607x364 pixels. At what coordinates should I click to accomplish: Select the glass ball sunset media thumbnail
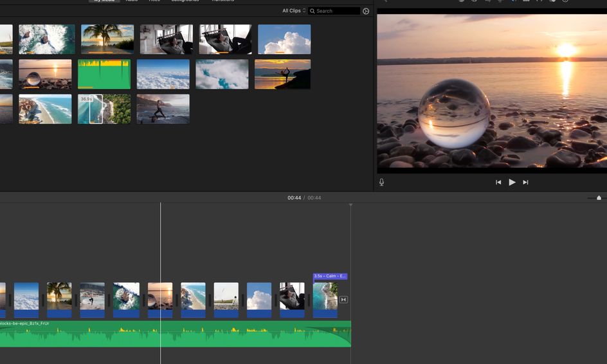pyautogui.click(x=45, y=74)
